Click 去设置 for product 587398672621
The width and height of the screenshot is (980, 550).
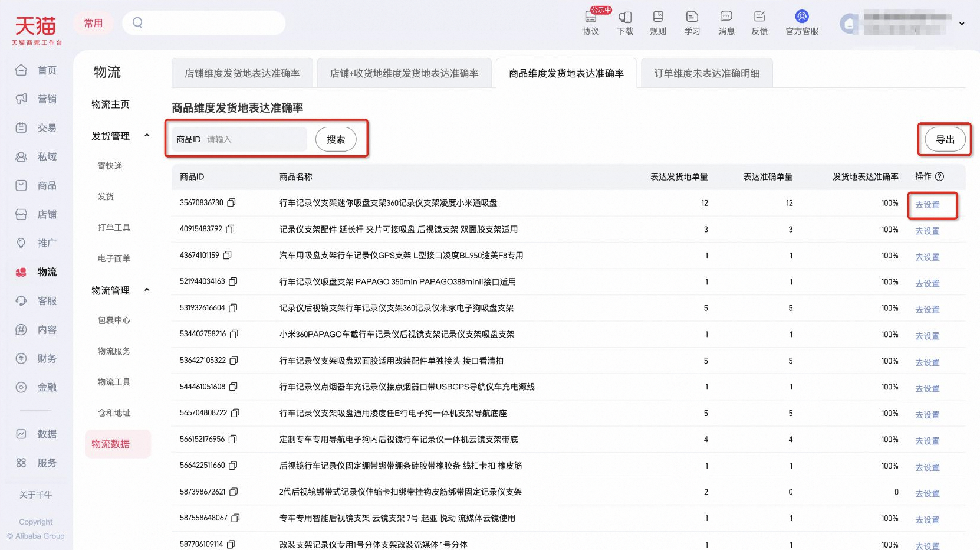point(927,493)
